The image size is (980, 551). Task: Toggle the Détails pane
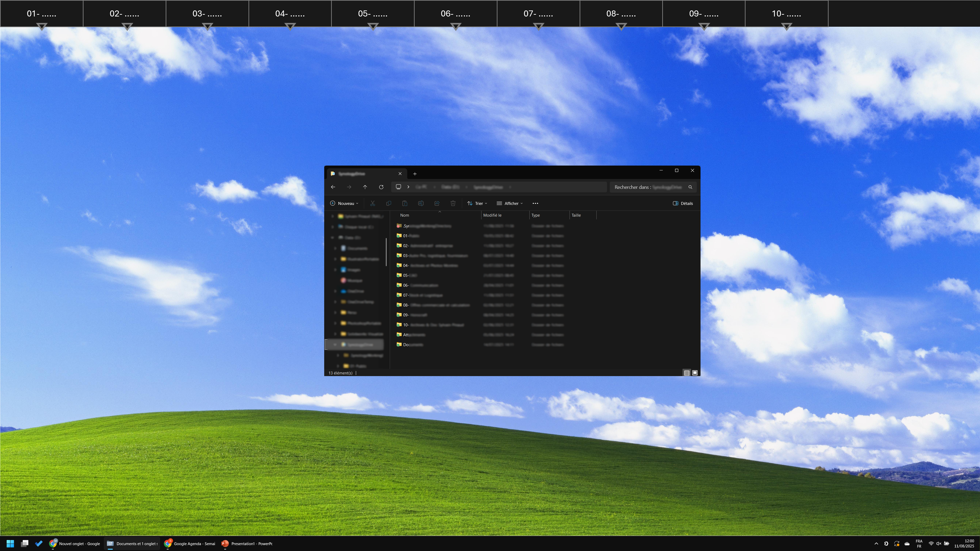tap(683, 203)
